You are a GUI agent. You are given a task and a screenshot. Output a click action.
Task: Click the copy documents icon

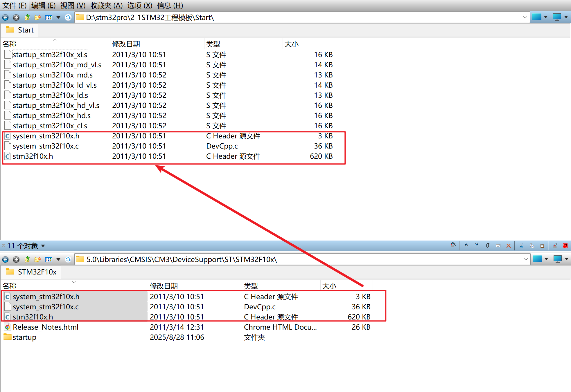(x=532, y=246)
